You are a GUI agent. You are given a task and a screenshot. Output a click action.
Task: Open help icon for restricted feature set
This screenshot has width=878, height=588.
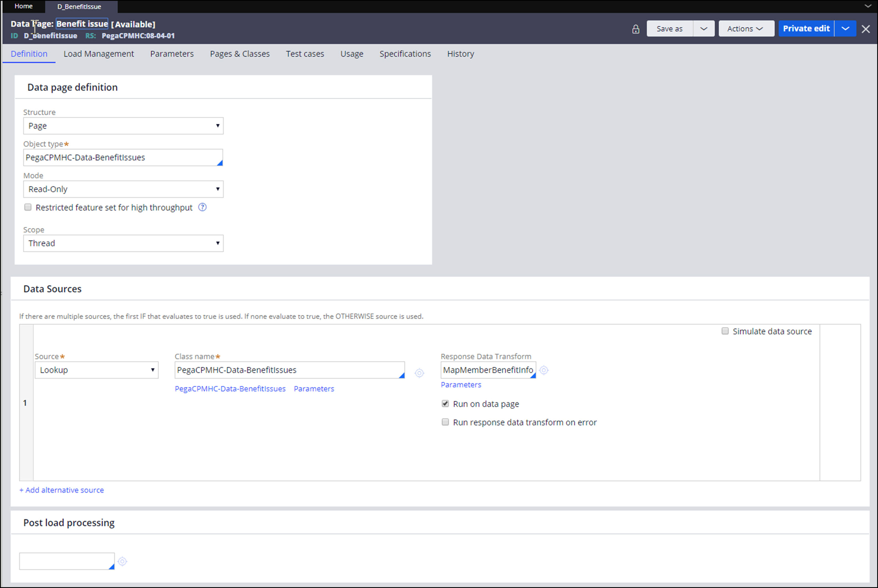coord(202,207)
